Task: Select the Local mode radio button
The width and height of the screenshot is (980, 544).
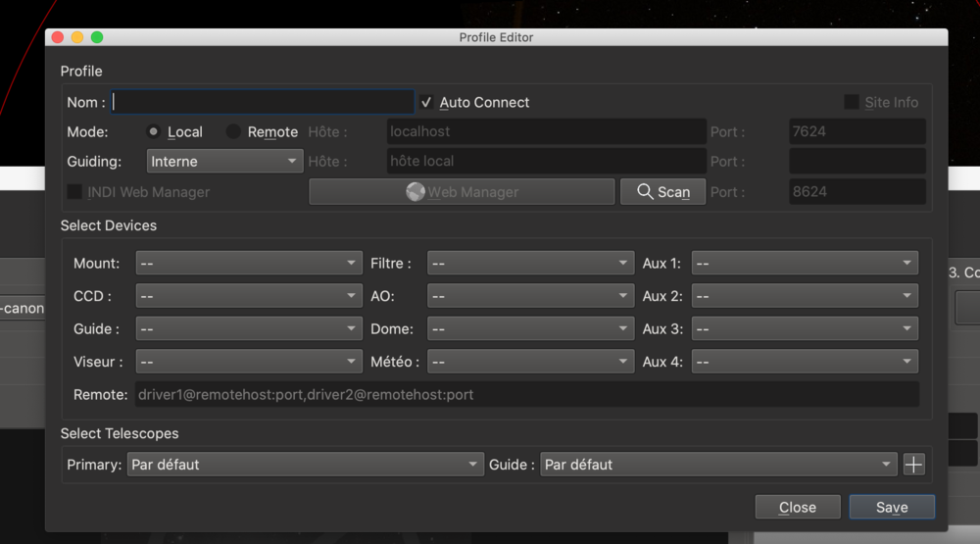Action: (x=154, y=131)
